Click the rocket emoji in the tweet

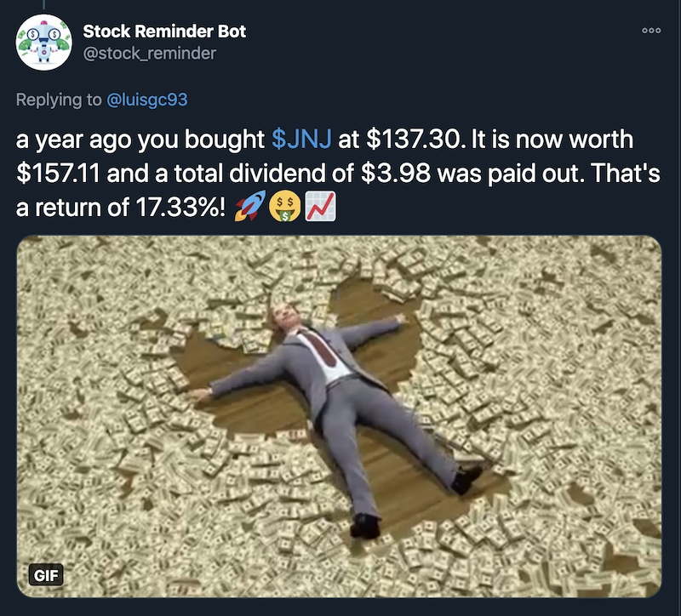pos(249,206)
